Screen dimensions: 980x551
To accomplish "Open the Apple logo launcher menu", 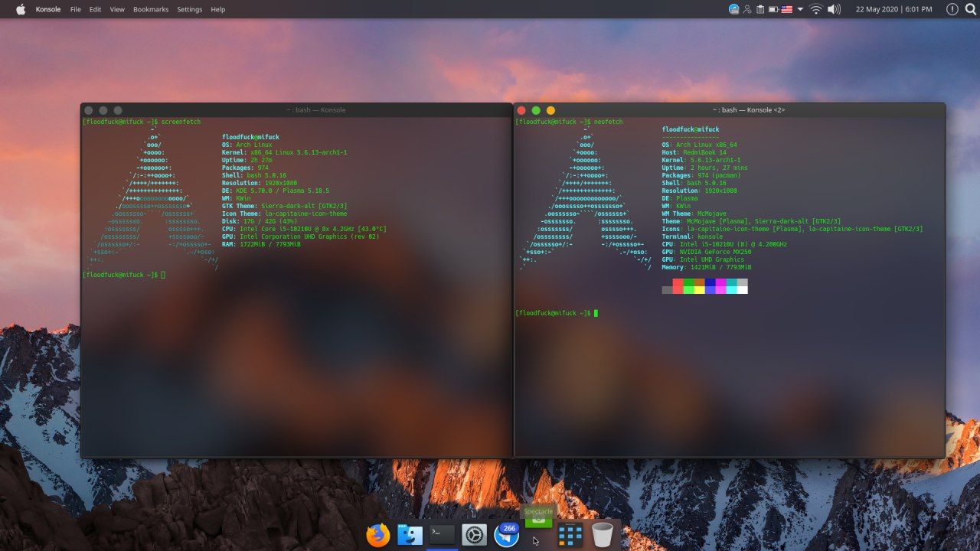I will pyautogui.click(x=21, y=9).
